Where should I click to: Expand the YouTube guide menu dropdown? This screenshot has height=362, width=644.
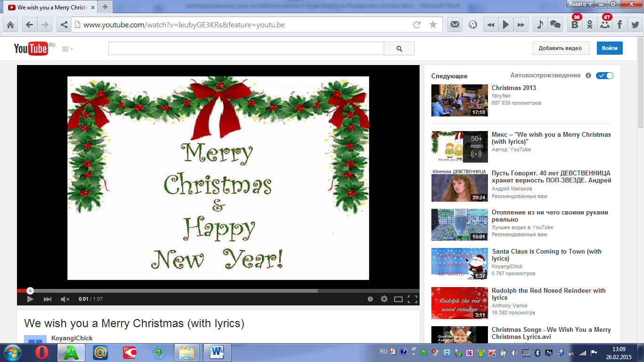[x=67, y=49]
